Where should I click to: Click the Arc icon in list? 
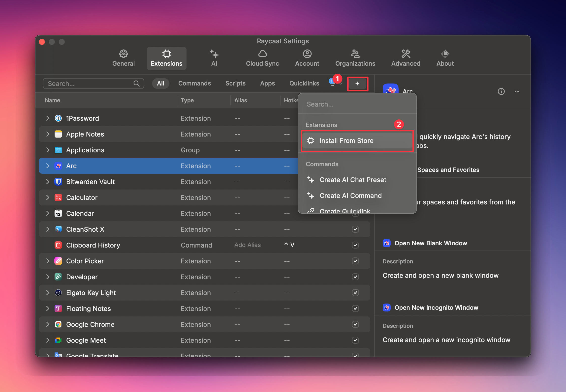(58, 166)
